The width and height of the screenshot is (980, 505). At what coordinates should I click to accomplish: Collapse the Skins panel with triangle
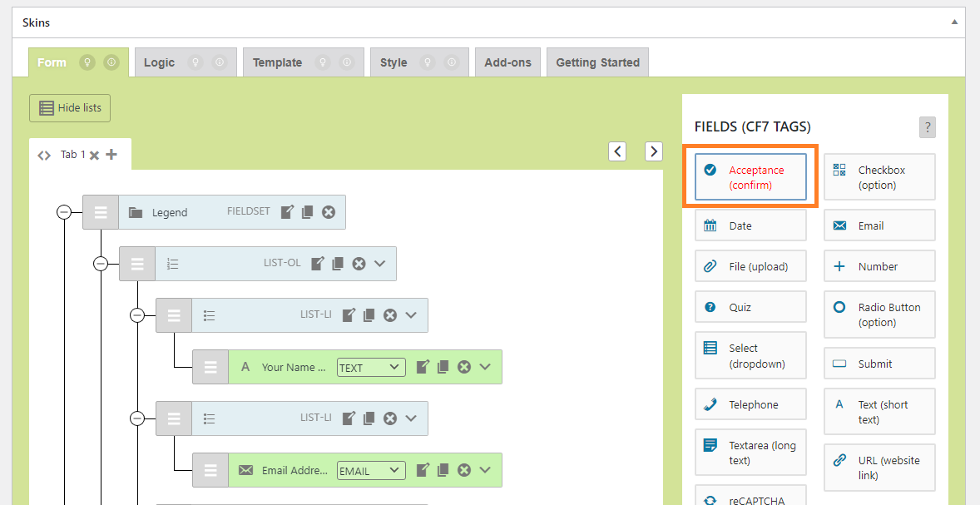click(954, 22)
